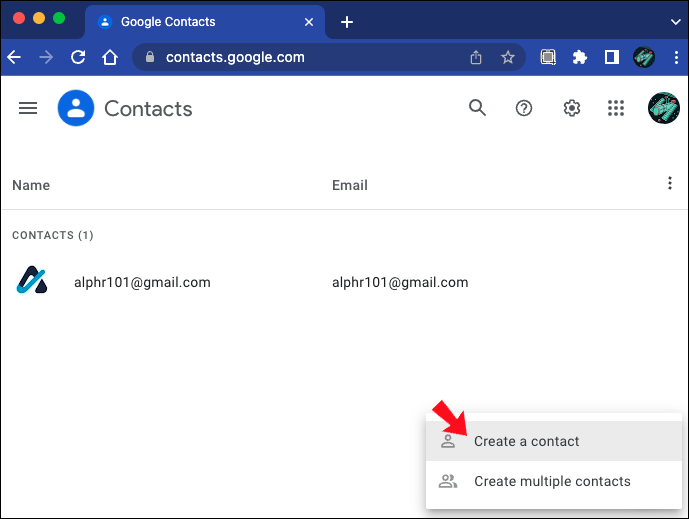This screenshot has height=519, width=689.
Task: Open Help and feedback icon
Action: pyautogui.click(x=524, y=108)
